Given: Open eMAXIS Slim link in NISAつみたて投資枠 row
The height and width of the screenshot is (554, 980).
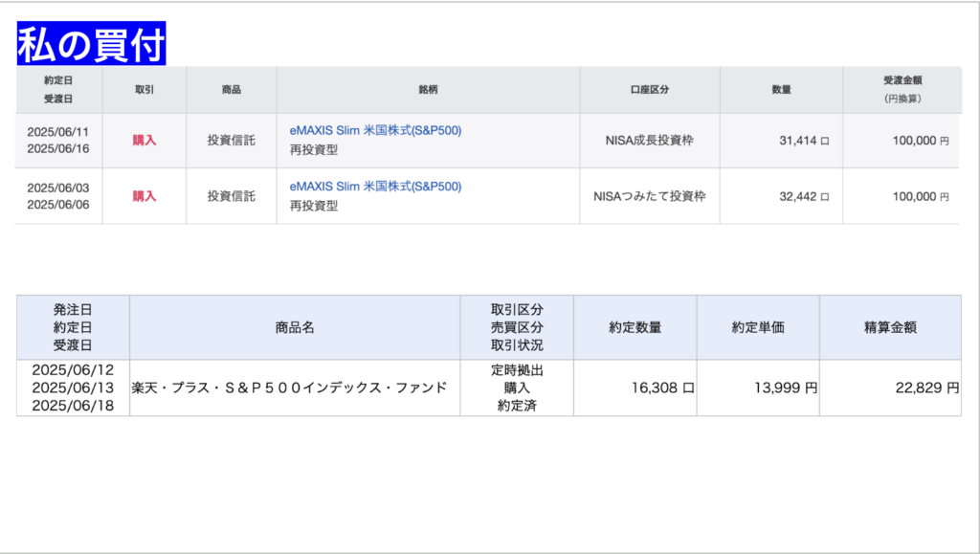Looking at the screenshot, I should pyautogui.click(x=375, y=187).
